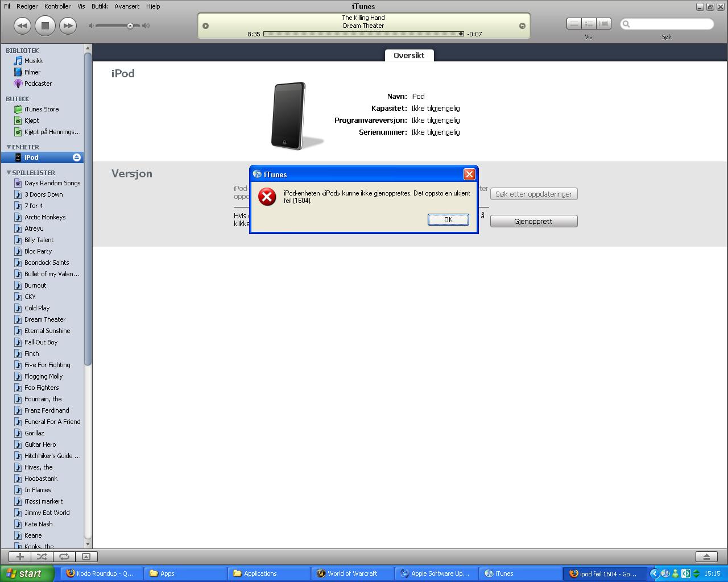The image size is (728, 582).
Task: Switch to Apps folder taskbar item
Action: click(184, 573)
